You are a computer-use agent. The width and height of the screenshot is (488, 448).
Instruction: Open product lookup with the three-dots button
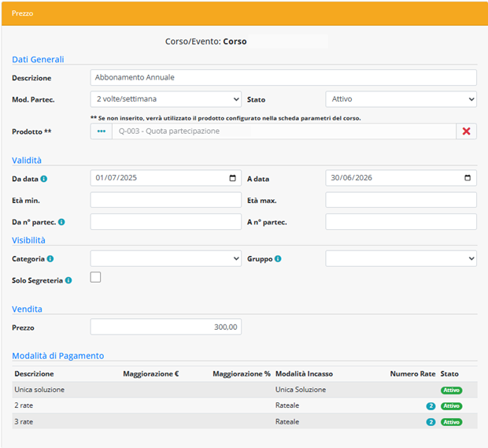click(x=101, y=131)
